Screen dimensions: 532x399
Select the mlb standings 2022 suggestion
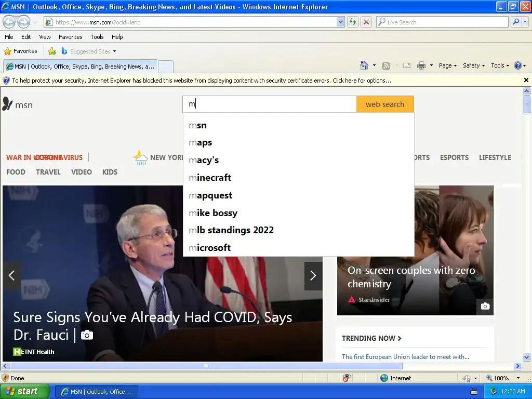coord(298,230)
